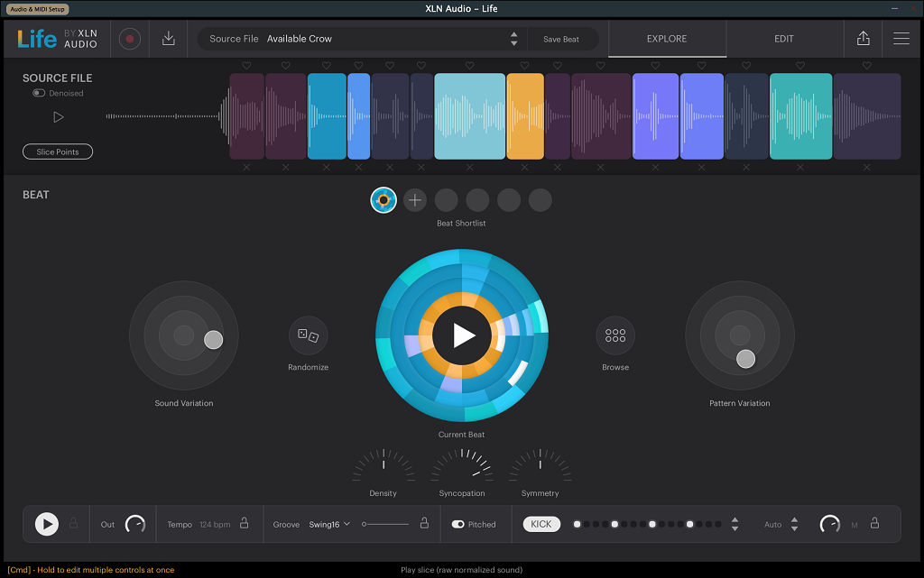This screenshot has height=578, width=924.
Task: Click the Sound Variation pad handle
Action: [213, 340]
